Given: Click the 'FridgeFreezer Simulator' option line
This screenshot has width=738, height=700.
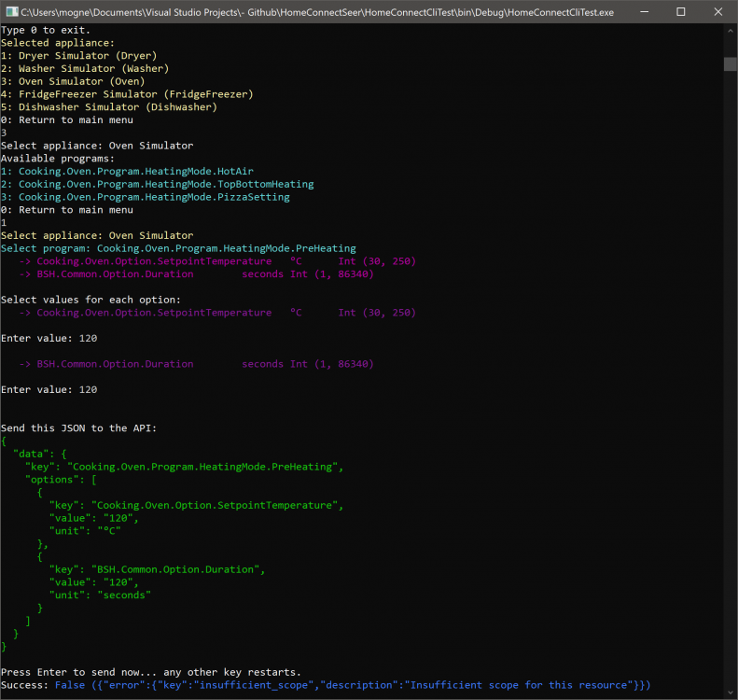Looking at the screenshot, I should (x=127, y=94).
